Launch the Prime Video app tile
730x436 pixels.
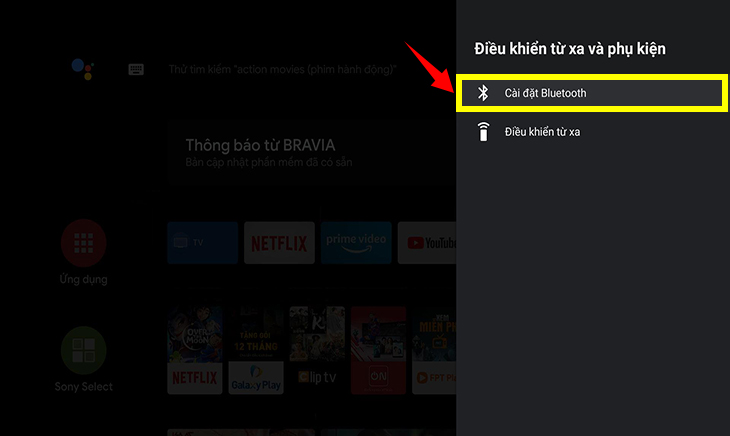coord(356,243)
